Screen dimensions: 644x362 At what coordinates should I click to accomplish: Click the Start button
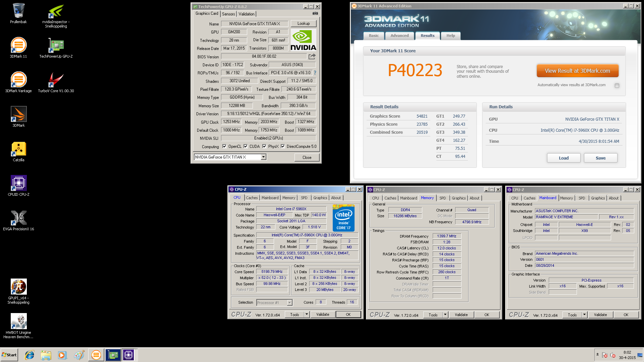click(x=9, y=355)
